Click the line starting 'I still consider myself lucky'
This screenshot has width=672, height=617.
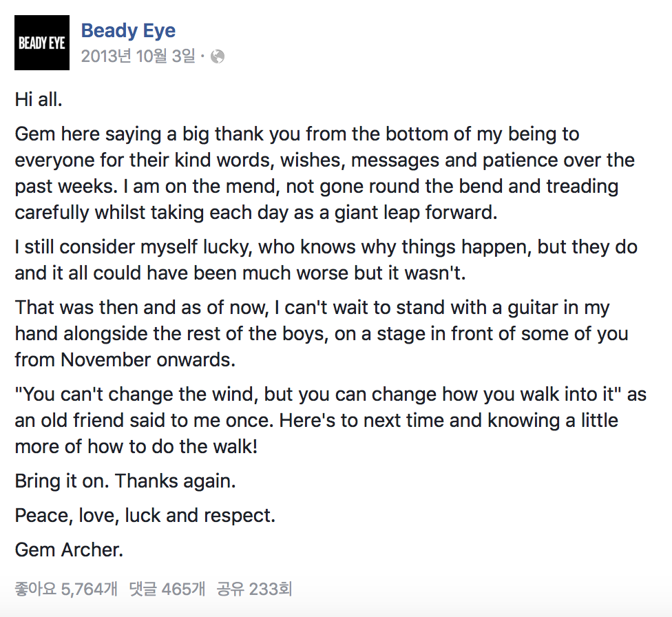pos(326,247)
